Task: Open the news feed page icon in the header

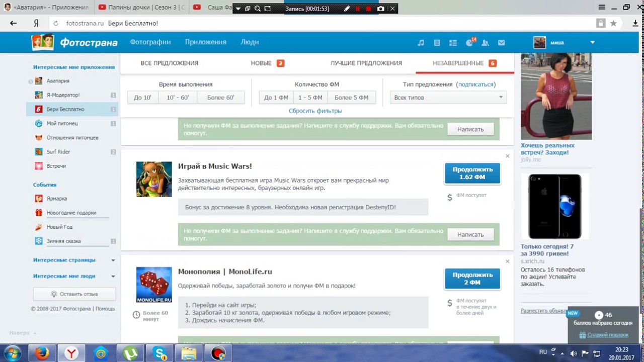Action: pyautogui.click(x=437, y=43)
